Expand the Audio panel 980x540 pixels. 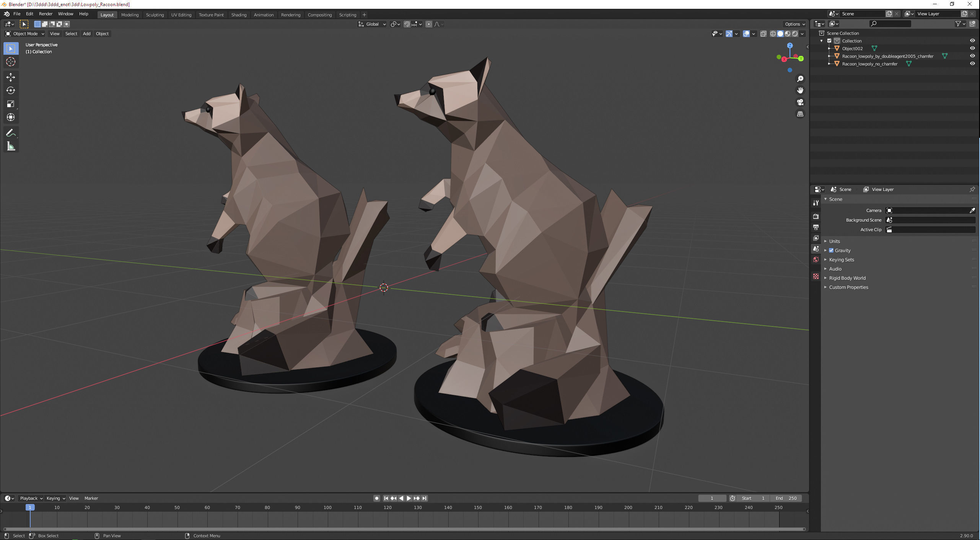click(x=835, y=269)
